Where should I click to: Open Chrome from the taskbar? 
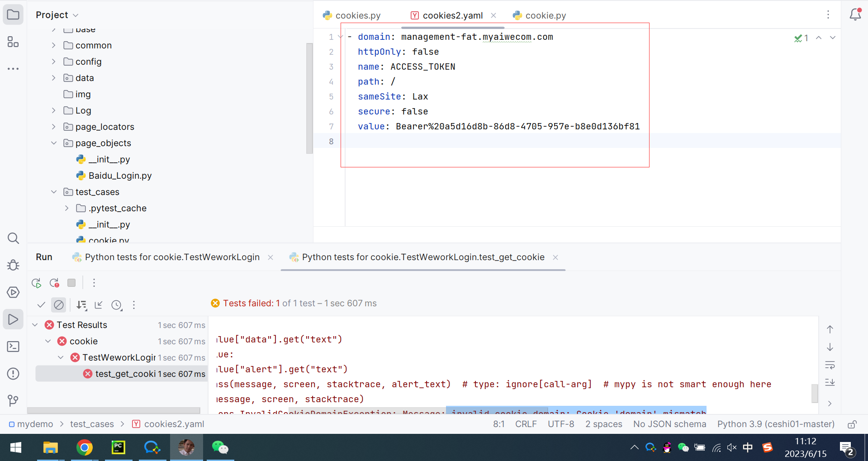[x=84, y=447]
